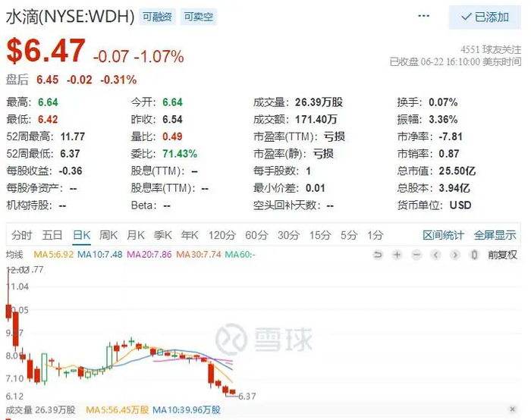
Task: Switch to the 5分 interval tab
Action: point(349,235)
